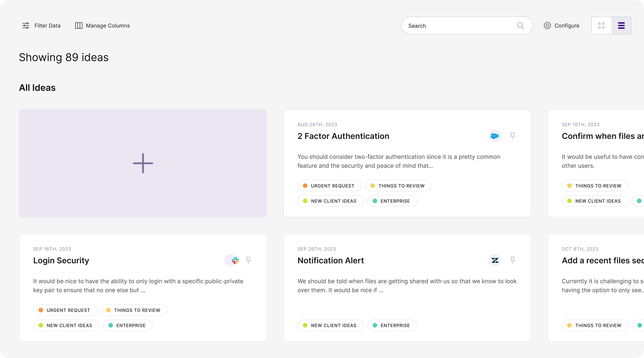Click Slack icon on Login Security card

click(x=235, y=260)
